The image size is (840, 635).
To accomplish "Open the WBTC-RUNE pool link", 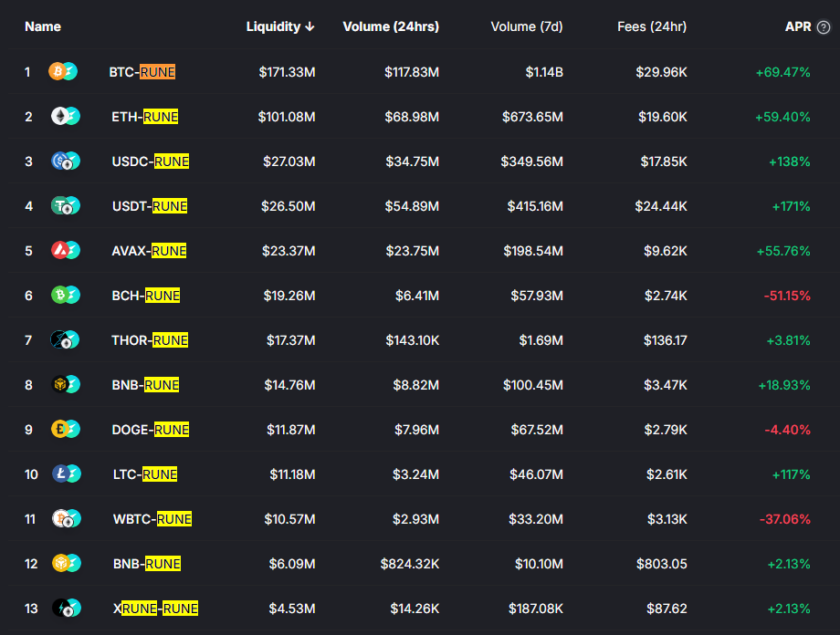I will 152,519.
